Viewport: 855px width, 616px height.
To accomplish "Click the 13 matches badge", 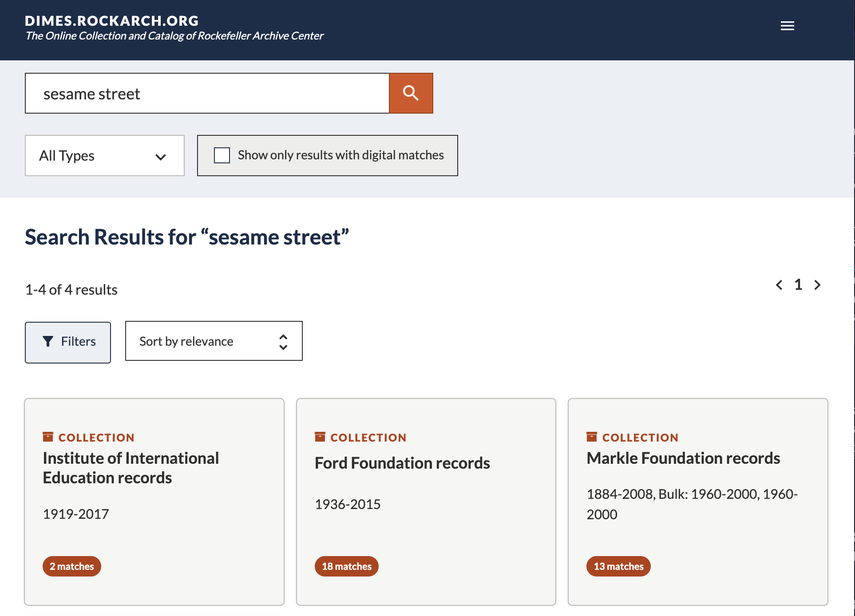I will coord(618,566).
